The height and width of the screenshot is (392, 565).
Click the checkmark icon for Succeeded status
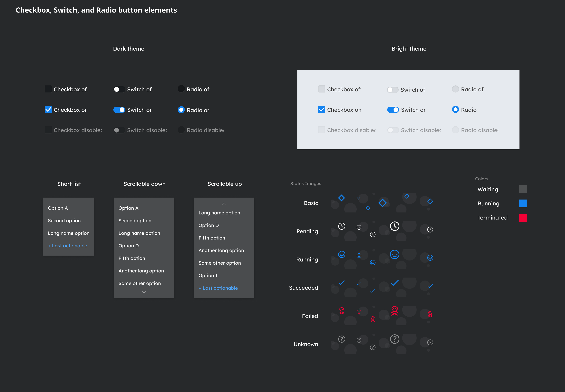(x=342, y=283)
